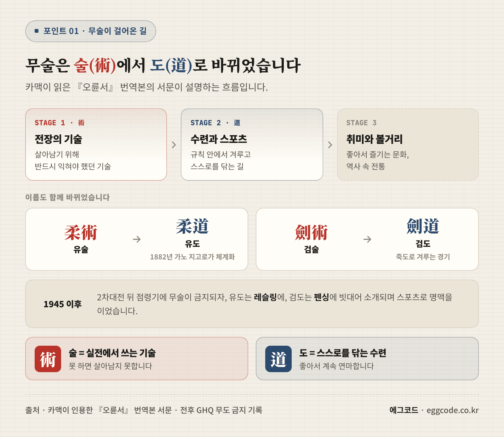Click 좋아서 계속 연마합니다 text

click(336, 366)
